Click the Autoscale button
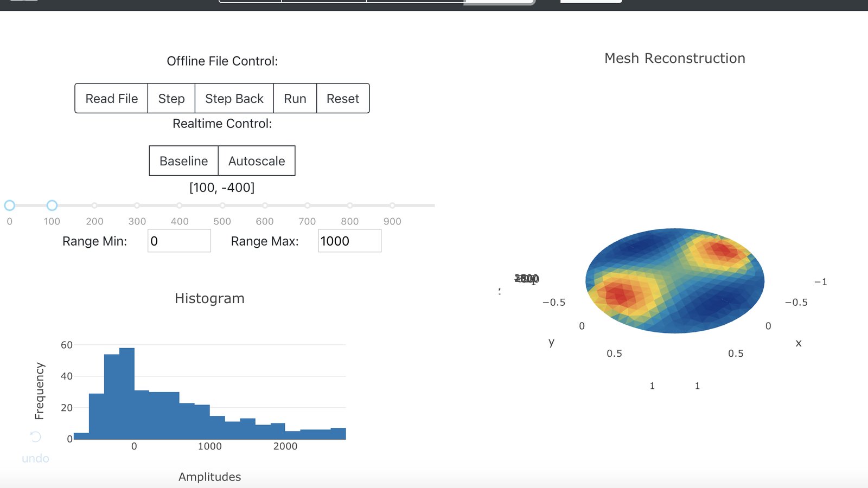 (257, 160)
